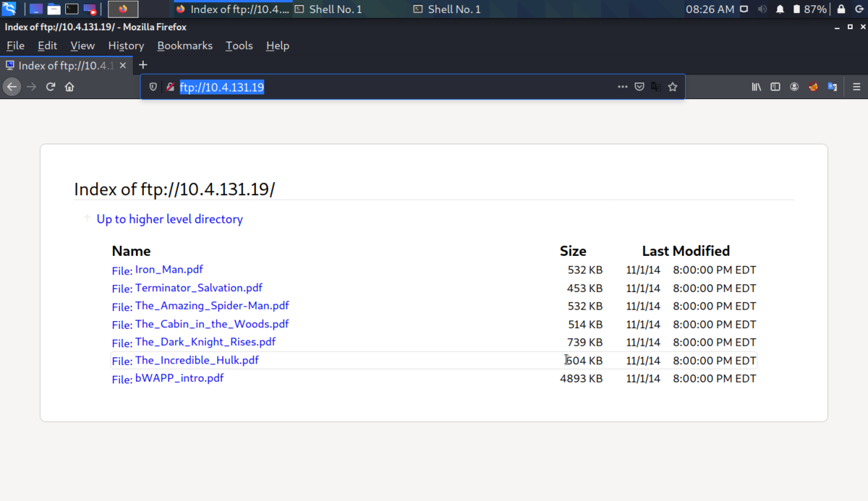Open the Edit menu
The width and height of the screenshot is (868, 501).
(x=47, y=46)
